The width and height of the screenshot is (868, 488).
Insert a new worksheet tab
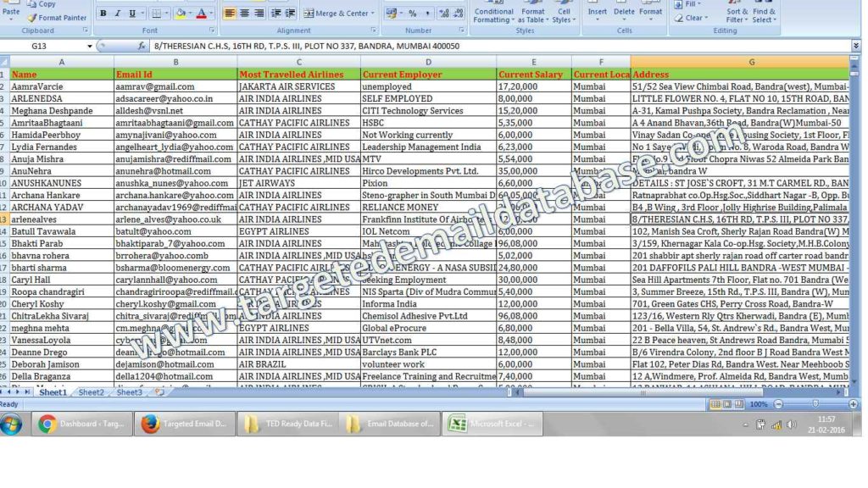pyautogui.click(x=160, y=392)
